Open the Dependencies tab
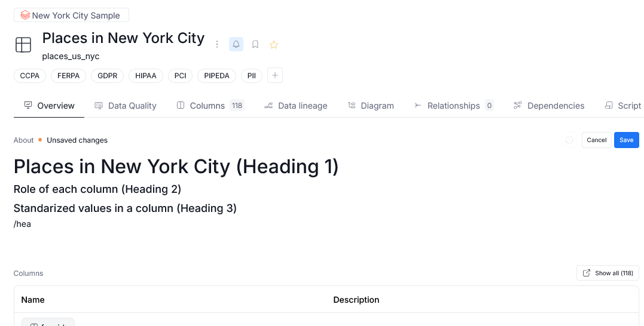 tap(549, 106)
